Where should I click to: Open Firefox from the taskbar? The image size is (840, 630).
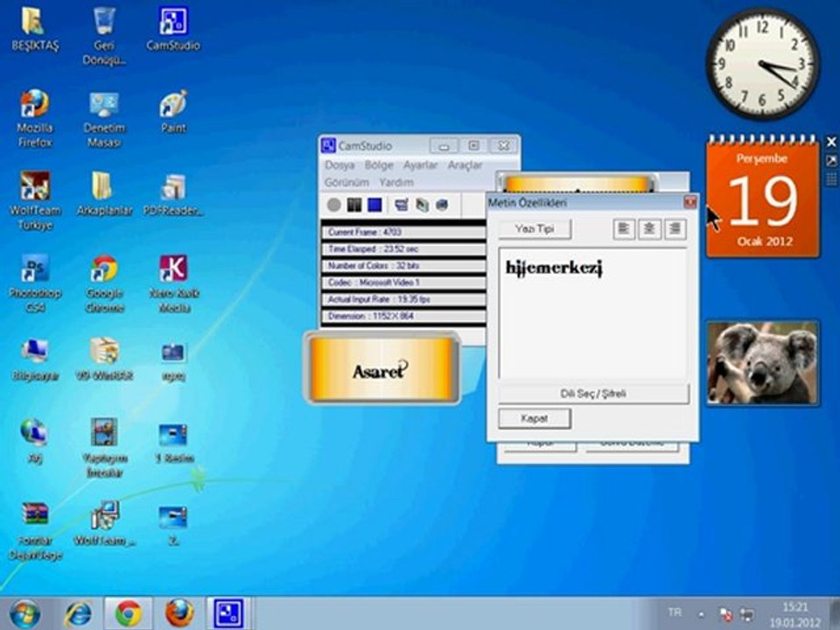click(x=179, y=614)
